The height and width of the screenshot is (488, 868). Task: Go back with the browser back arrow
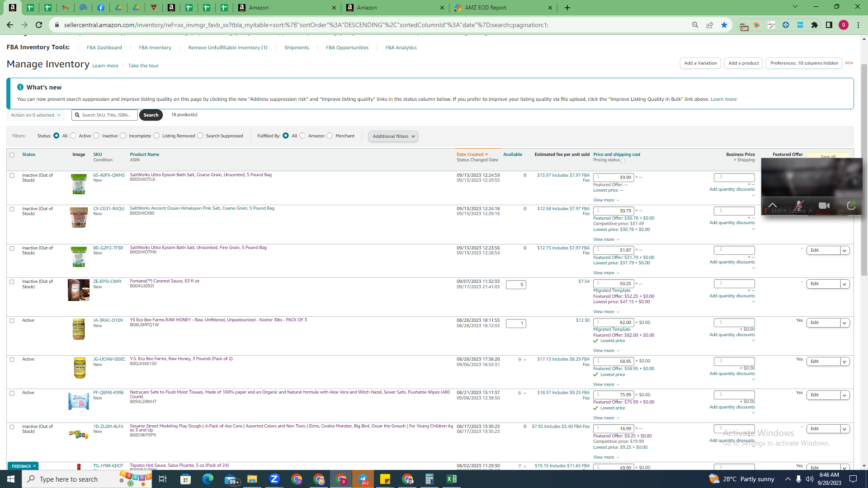click(10, 25)
